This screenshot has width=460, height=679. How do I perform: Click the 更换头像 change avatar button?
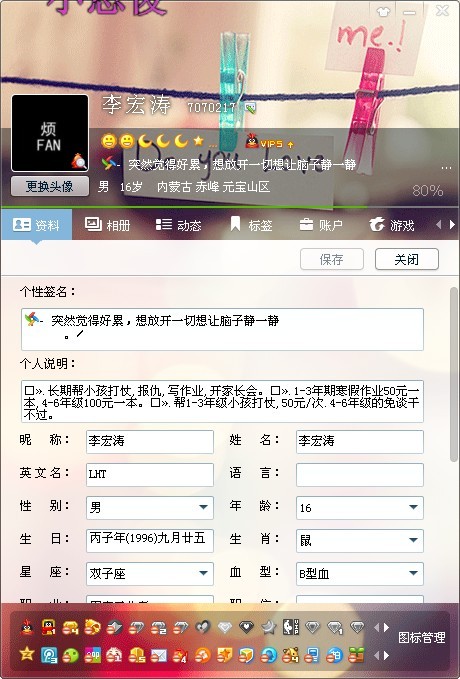(50, 186)
